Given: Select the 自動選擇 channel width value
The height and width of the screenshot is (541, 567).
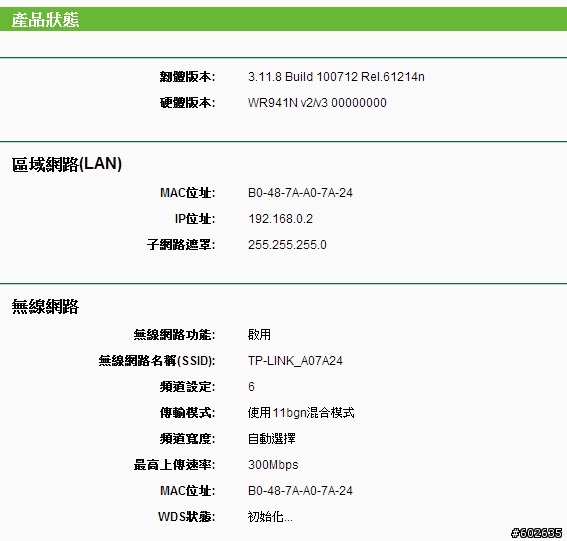Looking at the screenshot, I should (272, 439).
